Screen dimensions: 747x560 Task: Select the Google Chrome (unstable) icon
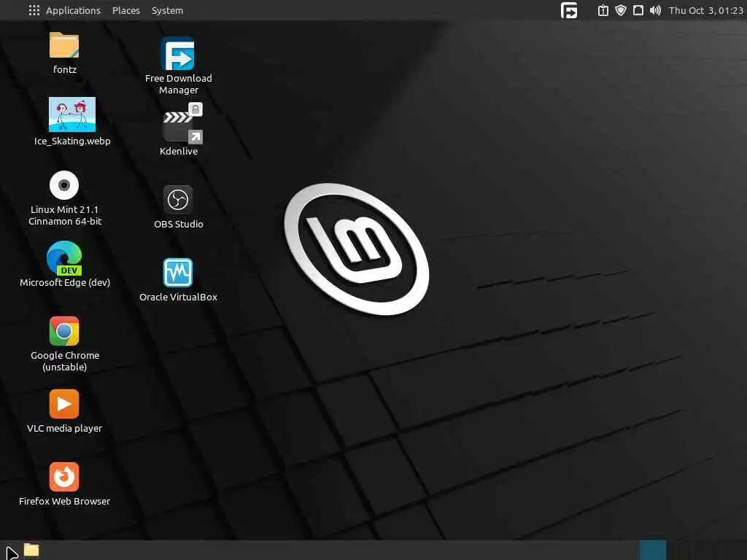tap(64, 331)
